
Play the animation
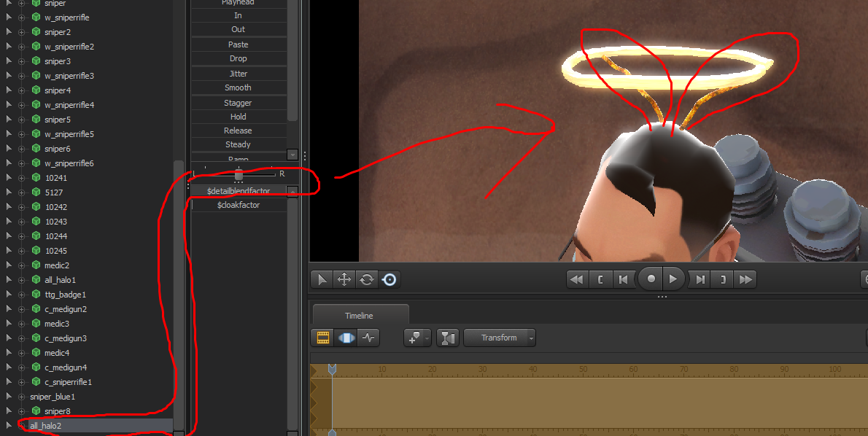click(x=673, y=279)
